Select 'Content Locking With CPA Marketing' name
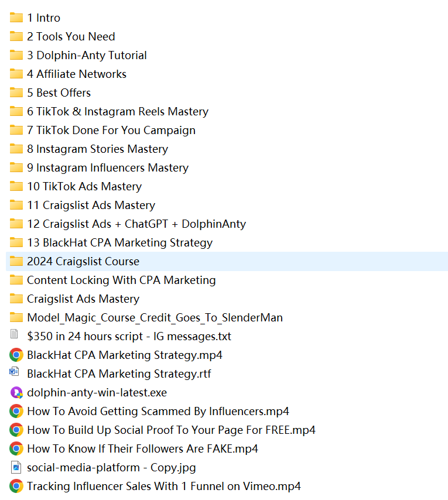This screenshot has height=500, width=448. coord(121,280)
